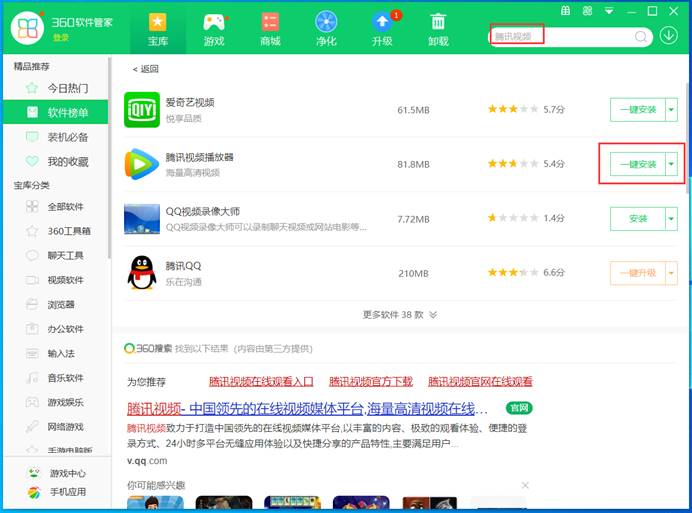Select 游戏娱乐 category
Image resolution: width=692 pixels, height=513 pixels.
56,402
